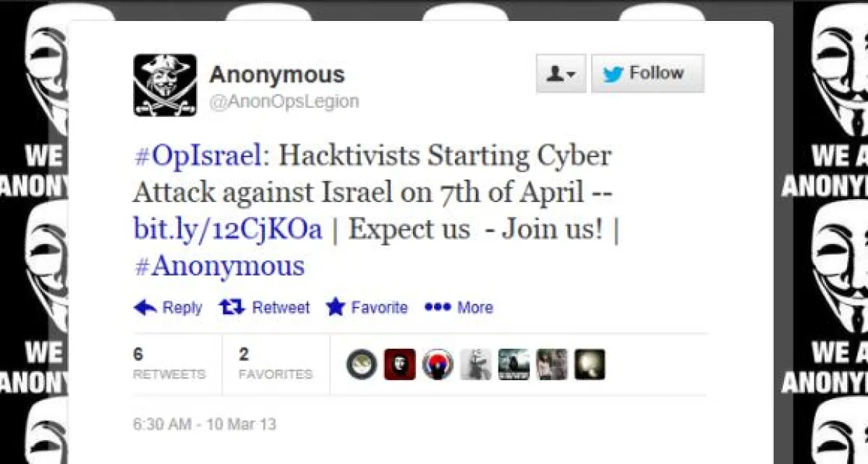Image resolution: width=868 pixels, height=464 pixels.
Task: Follow the AnonOpsLegion account
Action: click(x=647, y=74)
